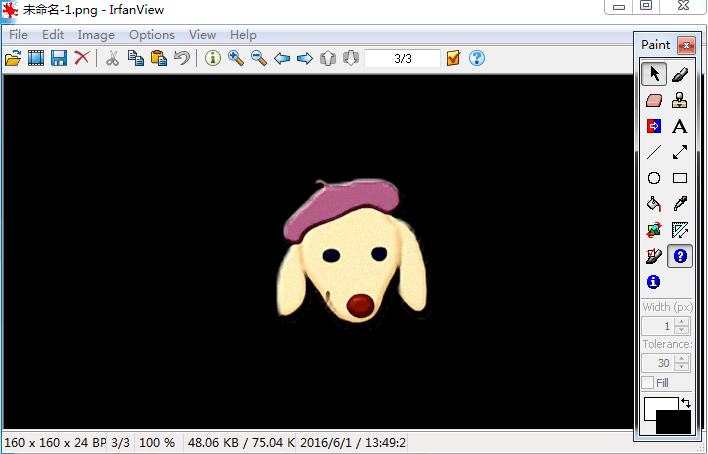
Task: Increase the Width value with the up spinner
Action: [682, 322]
